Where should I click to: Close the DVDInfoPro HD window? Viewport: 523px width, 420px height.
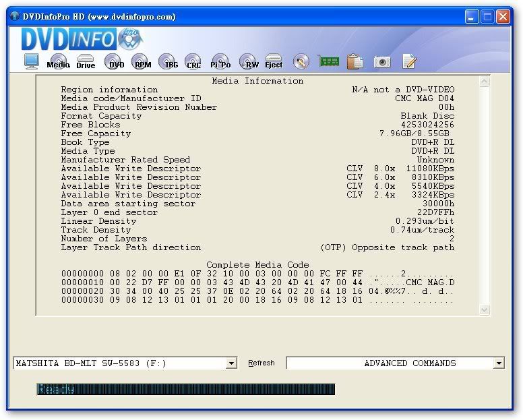coord(503,17)
